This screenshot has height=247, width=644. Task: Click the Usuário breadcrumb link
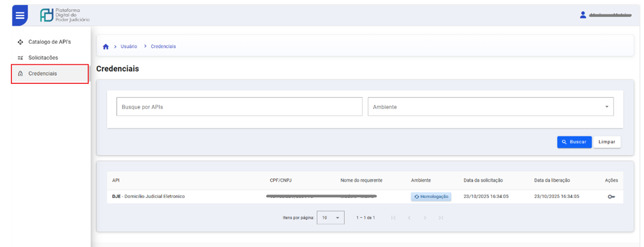[129, 47]
